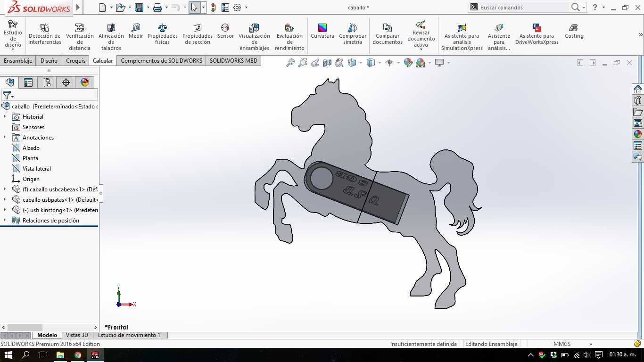Open the DisplayManager tab

pyautogui.click(x=85, y=82)
